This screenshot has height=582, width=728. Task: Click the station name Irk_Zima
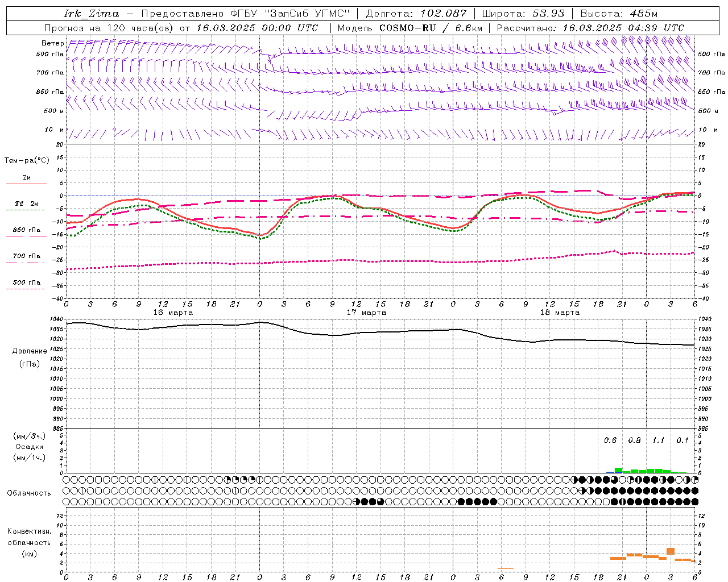click(x=92, y=14)
